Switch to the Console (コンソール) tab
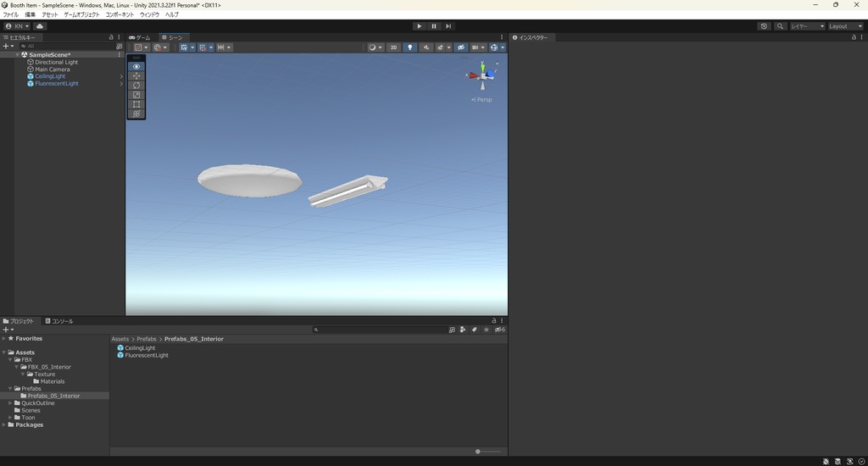 click(x=59, y=321)
